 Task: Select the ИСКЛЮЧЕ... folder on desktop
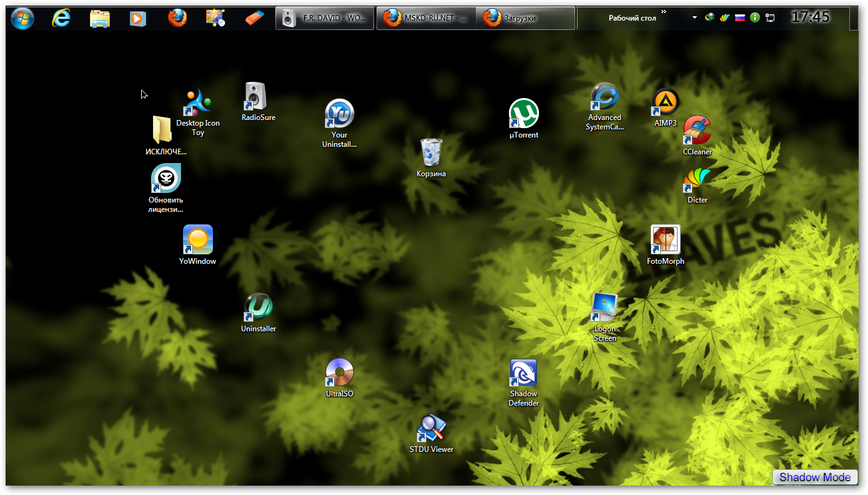[166, 136]
